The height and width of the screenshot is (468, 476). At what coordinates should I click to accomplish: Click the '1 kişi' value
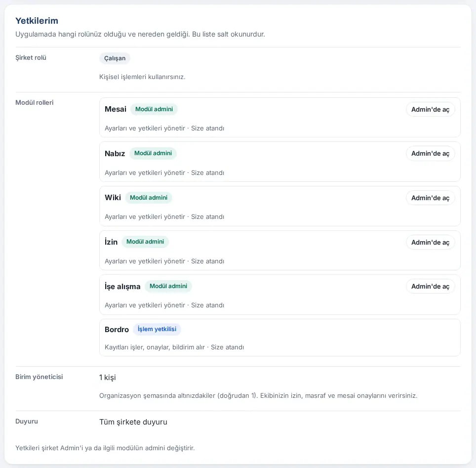108,378
